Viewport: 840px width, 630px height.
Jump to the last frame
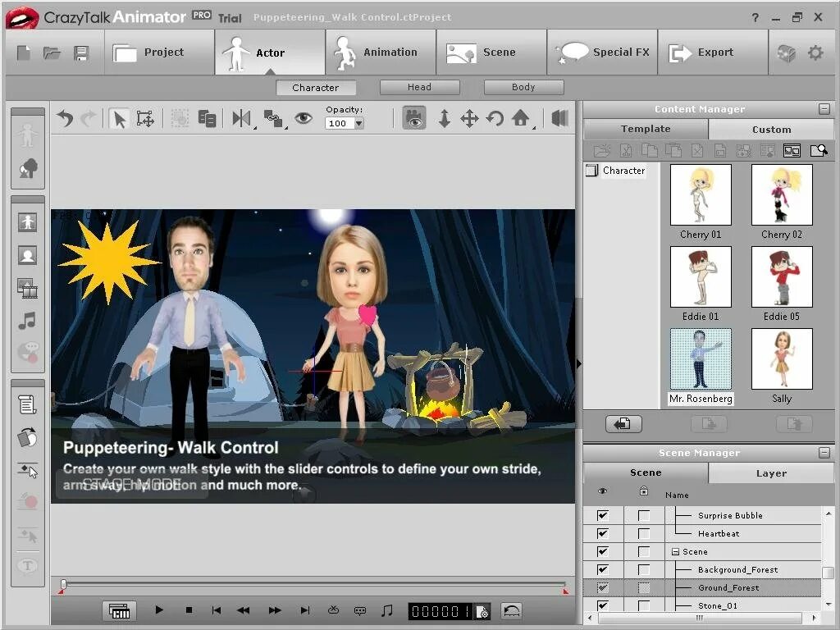tap(305, 610)
